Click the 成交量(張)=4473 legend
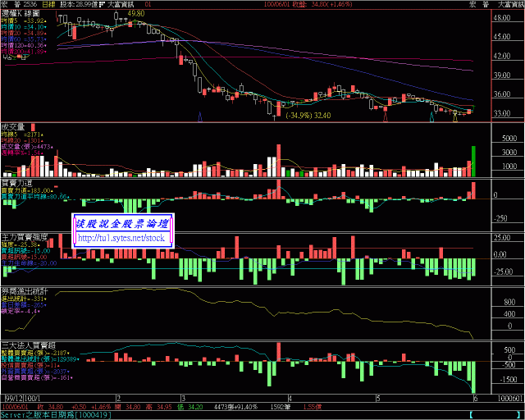The image size is (525, 420). click(27, 146)
